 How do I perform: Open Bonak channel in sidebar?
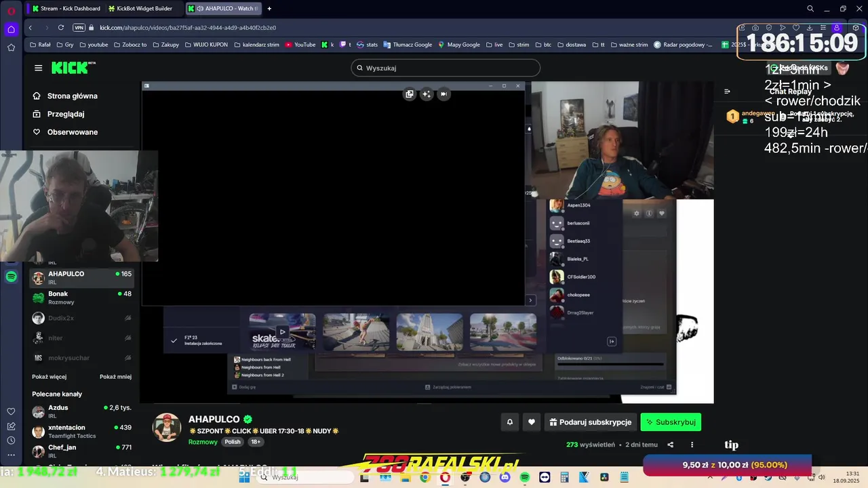click(x=81, y=298)
